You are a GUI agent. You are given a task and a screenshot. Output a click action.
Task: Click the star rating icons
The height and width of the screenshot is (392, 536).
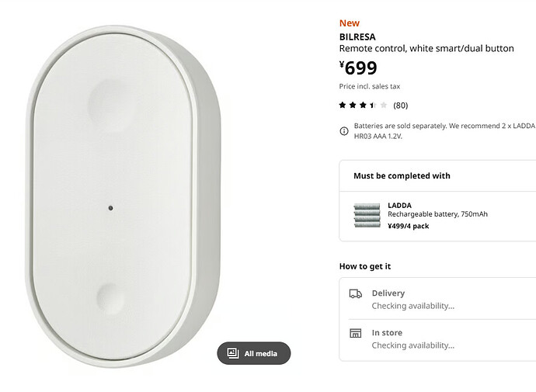pos(363,105)
